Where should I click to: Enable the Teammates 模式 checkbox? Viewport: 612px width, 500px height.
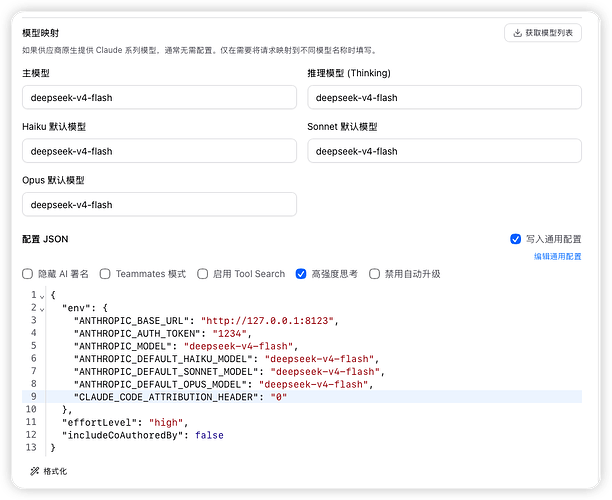click(105, 274)
